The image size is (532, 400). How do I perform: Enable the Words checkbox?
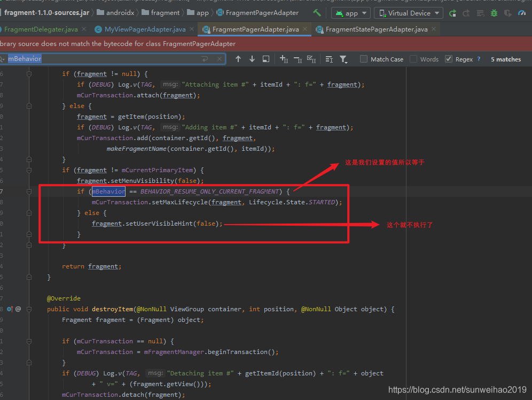click(x=413, y=59)
